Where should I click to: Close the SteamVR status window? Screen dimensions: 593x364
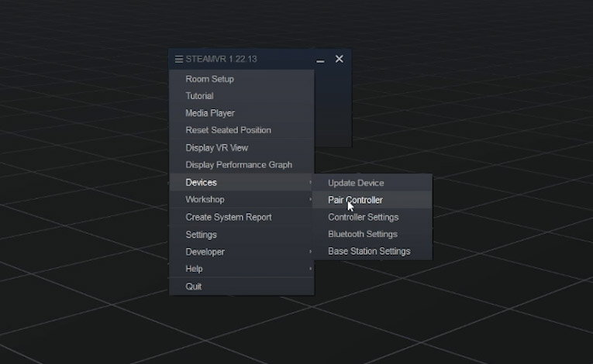coord(339,59)
